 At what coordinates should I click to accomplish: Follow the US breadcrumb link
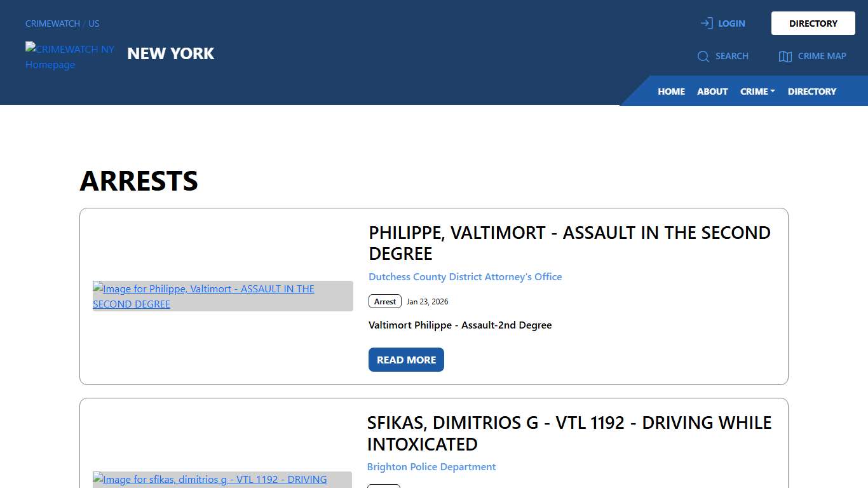94,24
